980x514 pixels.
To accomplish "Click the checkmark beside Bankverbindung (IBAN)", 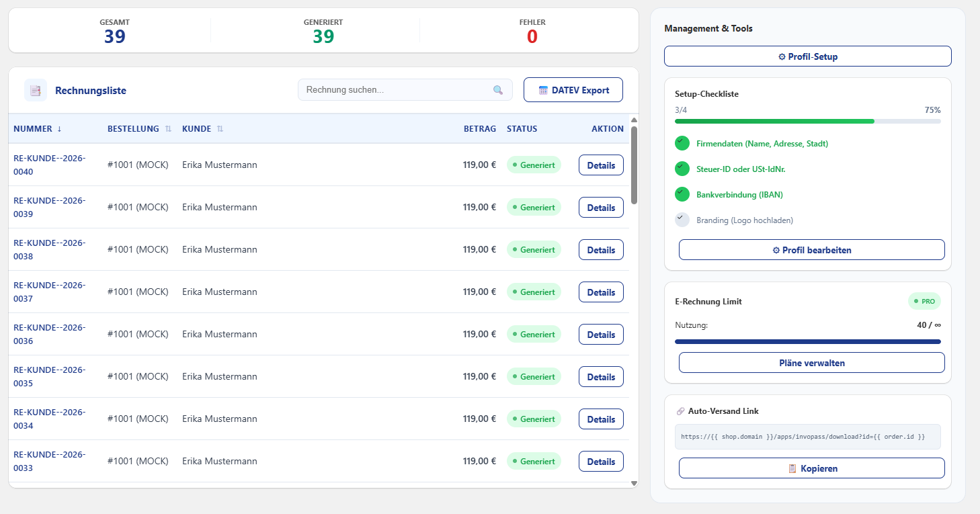I will point(682,194).
